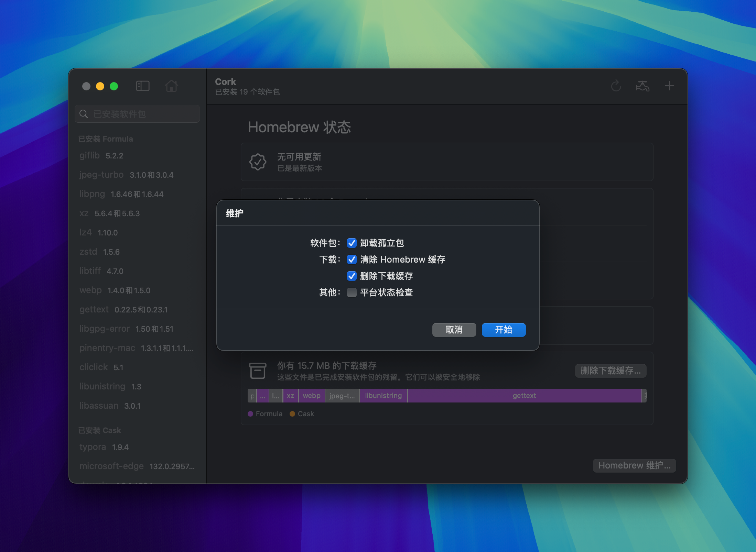Select zstd 1.5.6 in sidebar

(x=137, y=252)
